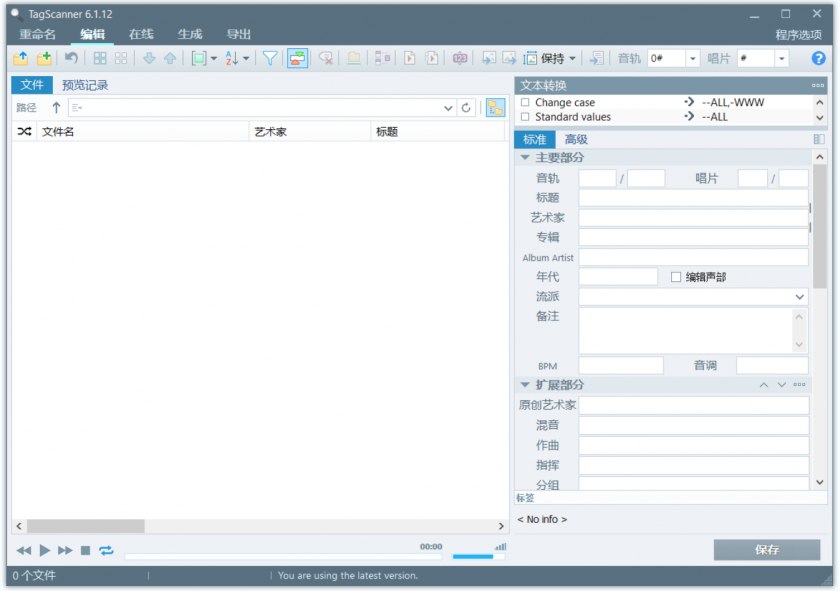The width and height of the screenshot is (840, 591).
Task: Enable the Standard values checkbox
Action: point(525,116)
